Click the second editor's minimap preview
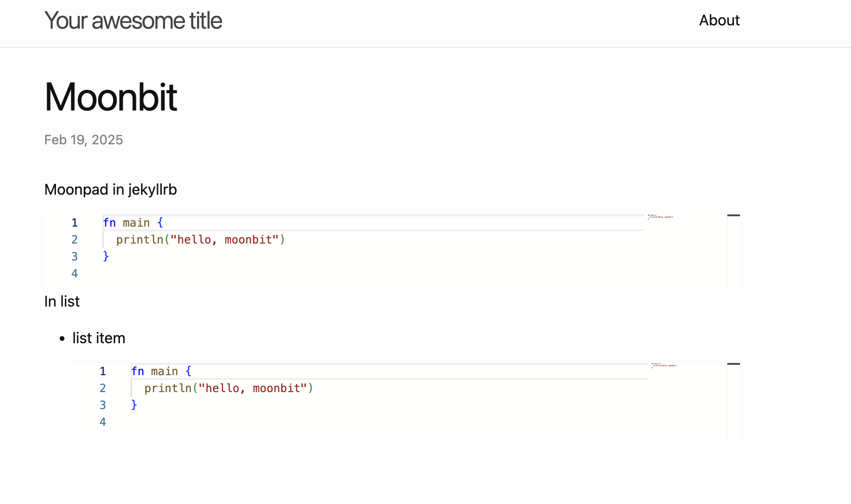Viewport: 851px width, 504px height. (x=664, y=365)
